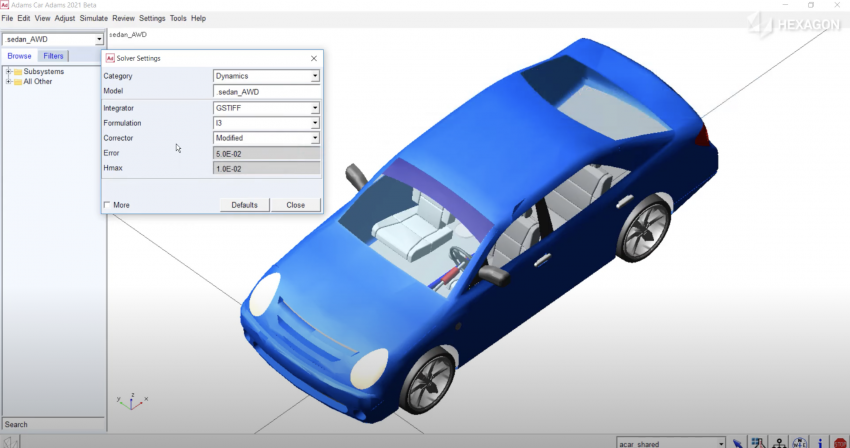Open the Formulation dropdown showing I3

tap(315, 123)
